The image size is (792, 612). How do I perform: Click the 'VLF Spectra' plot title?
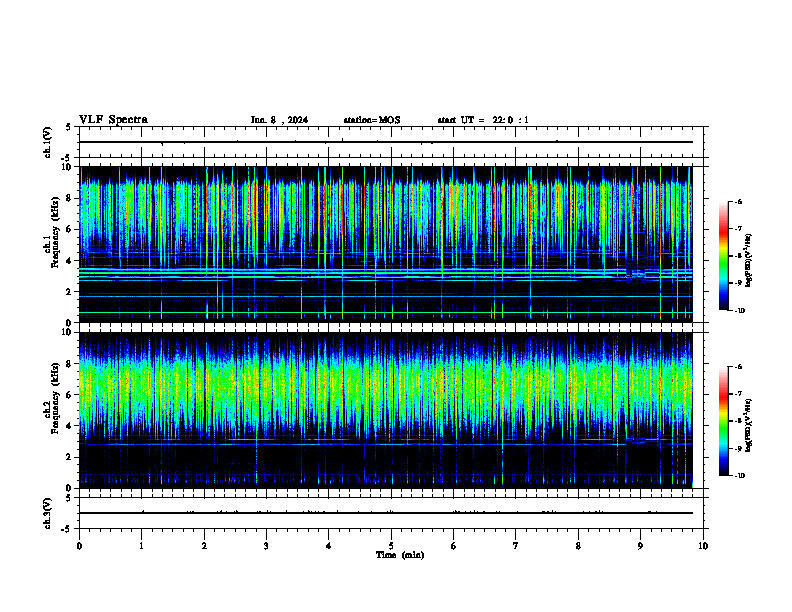(x=113, y=120)
